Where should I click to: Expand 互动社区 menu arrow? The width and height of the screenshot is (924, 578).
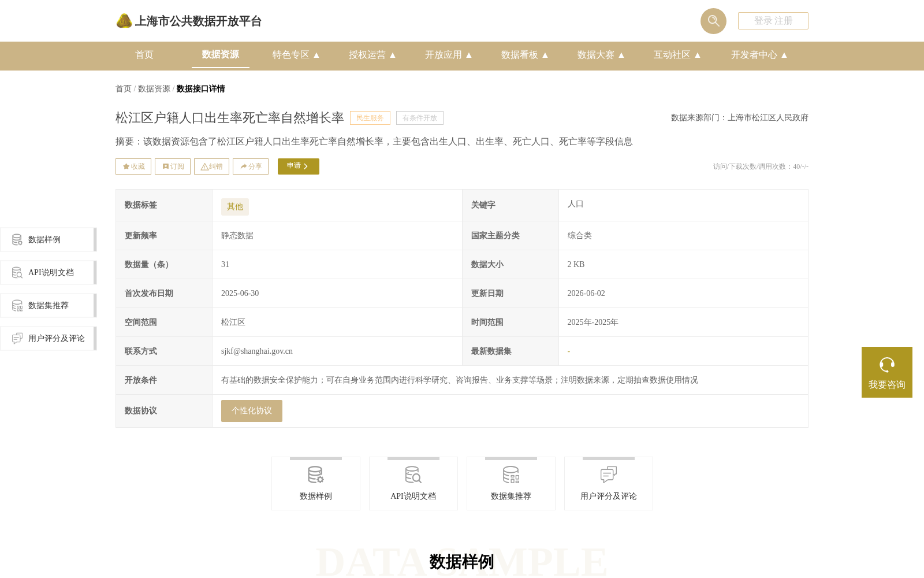click(x=698, y=55)
